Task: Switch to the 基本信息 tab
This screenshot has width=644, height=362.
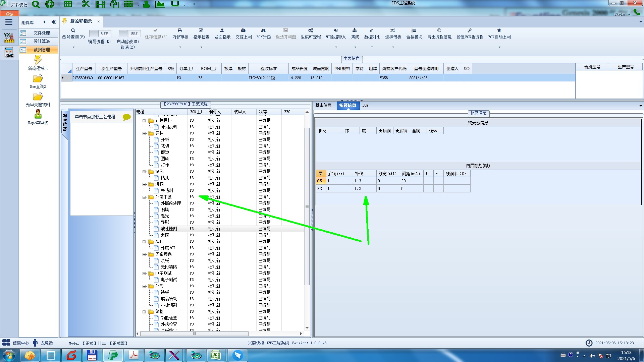Action: tap(323, 105)
